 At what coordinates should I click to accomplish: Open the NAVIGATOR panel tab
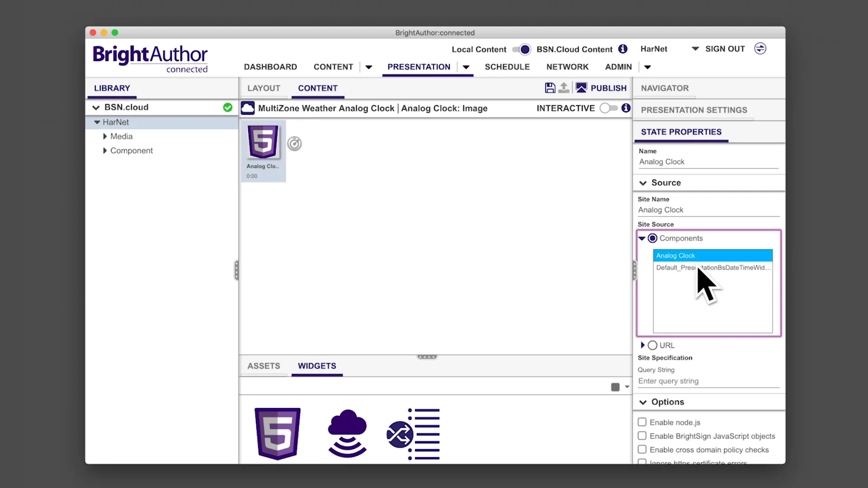665,88
